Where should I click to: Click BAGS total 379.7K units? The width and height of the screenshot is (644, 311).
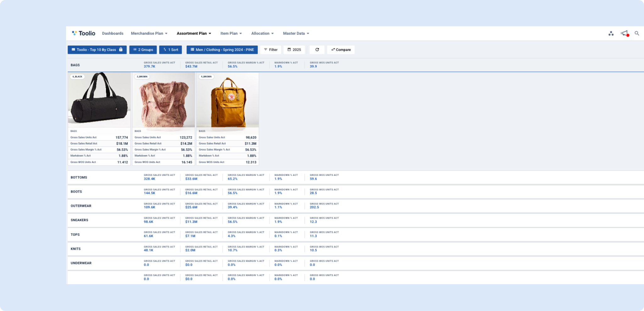click(150, 67)
